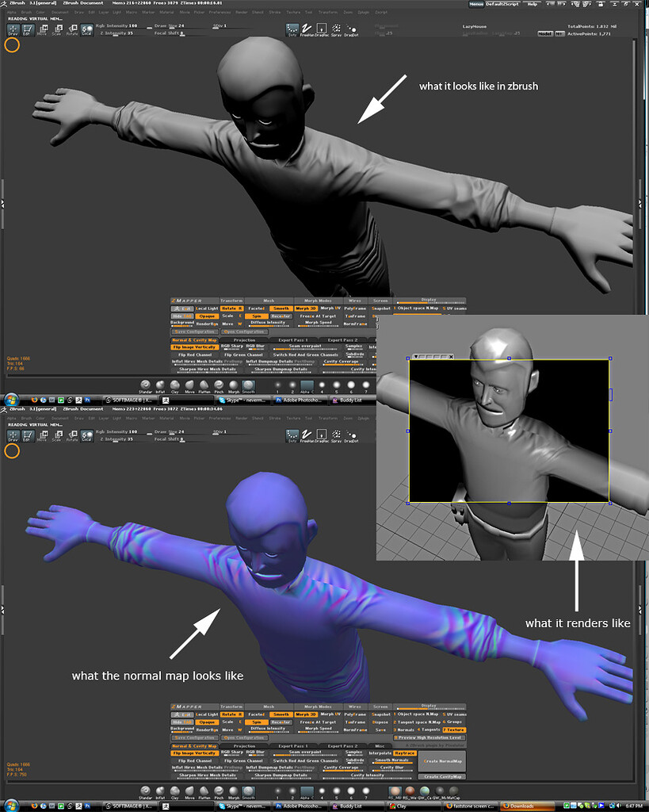Image resolution: width=649 pixels, height=812 pixels.
Task: Activate the FreeHand stroke icon
Action: click(306, 29)
